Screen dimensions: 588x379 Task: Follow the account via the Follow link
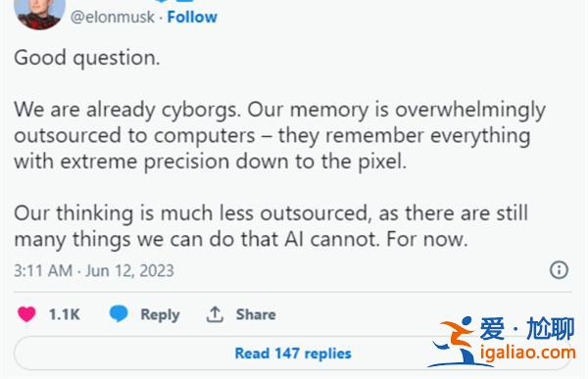[x=192, y=17]
